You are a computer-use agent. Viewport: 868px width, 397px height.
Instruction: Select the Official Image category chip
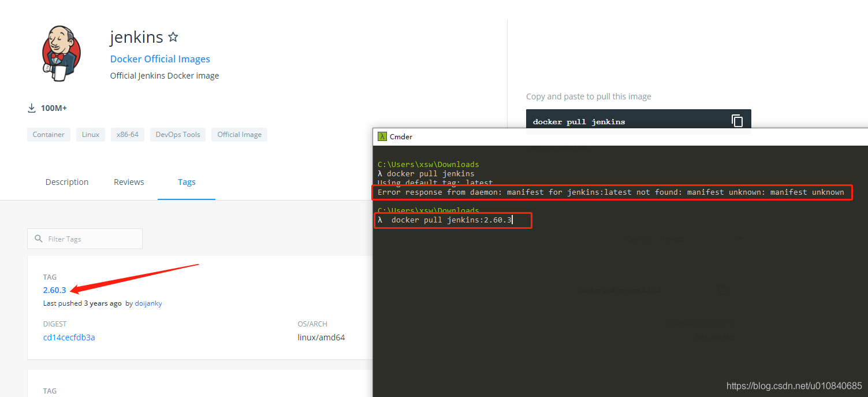point(239,135)
